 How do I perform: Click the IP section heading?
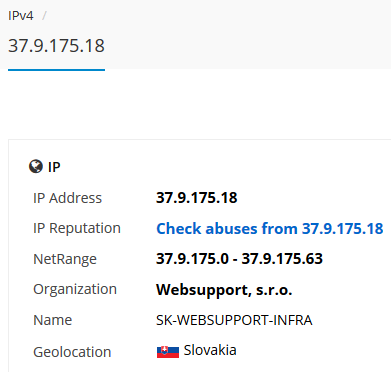pyautogui.click(x=54, y=167)
